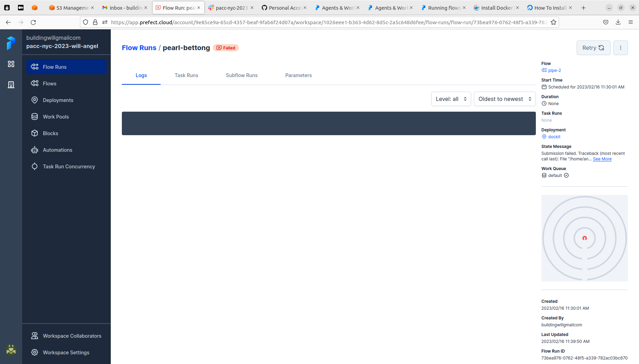Expand the state message with See More
639x364 pixels.
602,159
